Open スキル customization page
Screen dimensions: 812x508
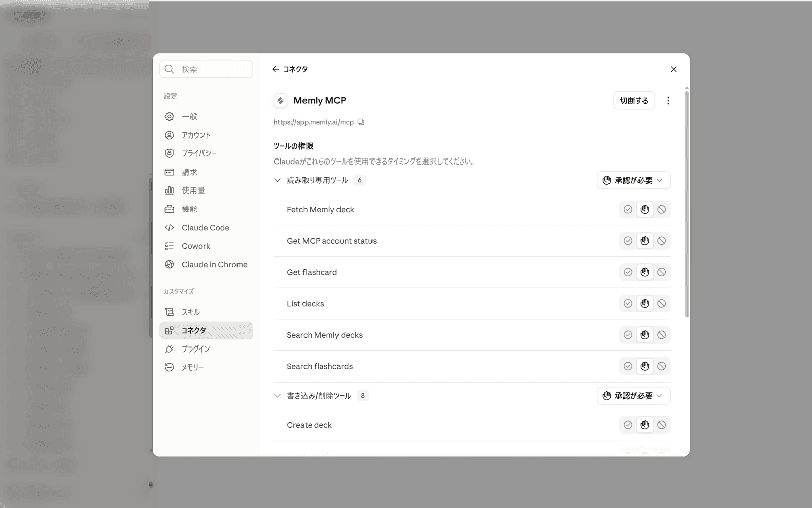click(x=206, y=312)
